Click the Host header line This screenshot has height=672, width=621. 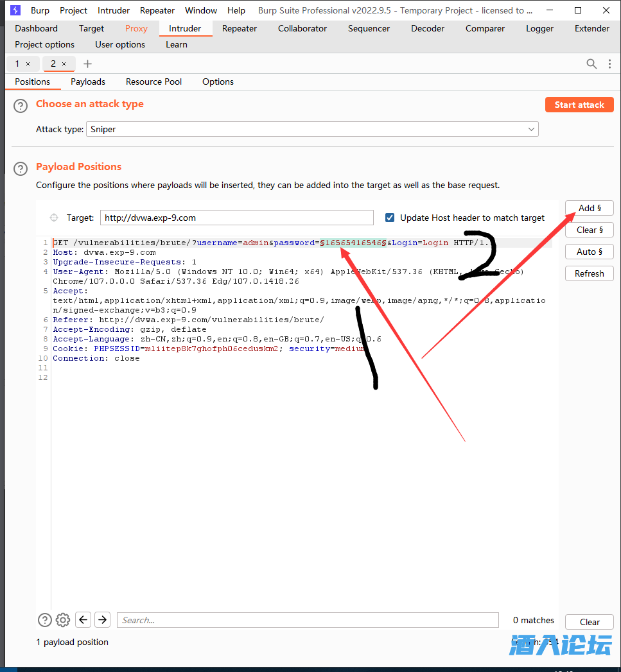pos(104,252)
